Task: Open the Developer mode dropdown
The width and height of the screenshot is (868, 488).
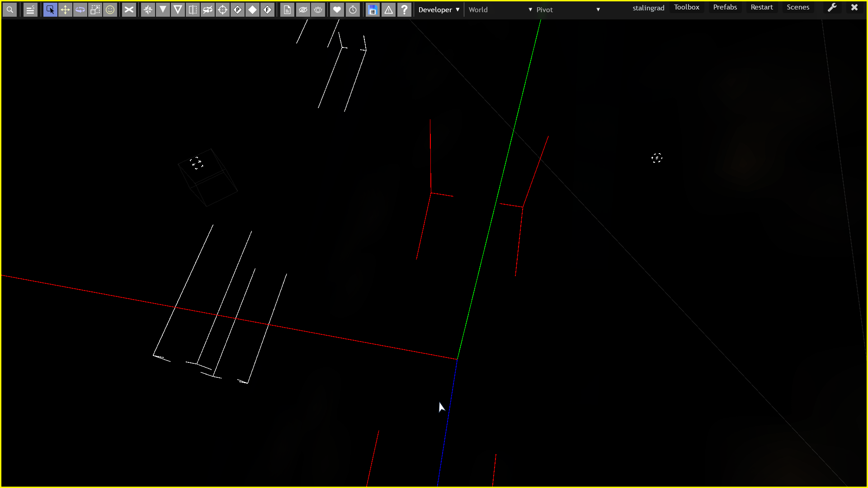Action: [x=439, y=9]
